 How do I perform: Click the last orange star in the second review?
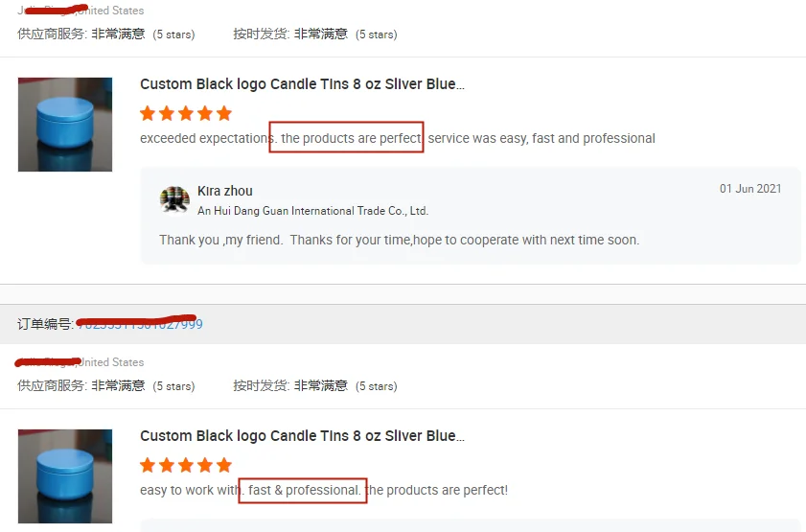click(224, 465)
